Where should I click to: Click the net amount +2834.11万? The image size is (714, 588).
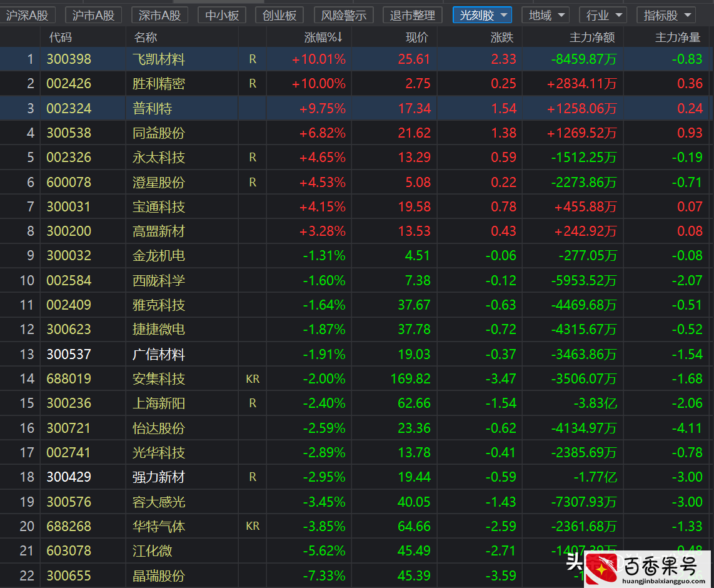pos(582,84)
